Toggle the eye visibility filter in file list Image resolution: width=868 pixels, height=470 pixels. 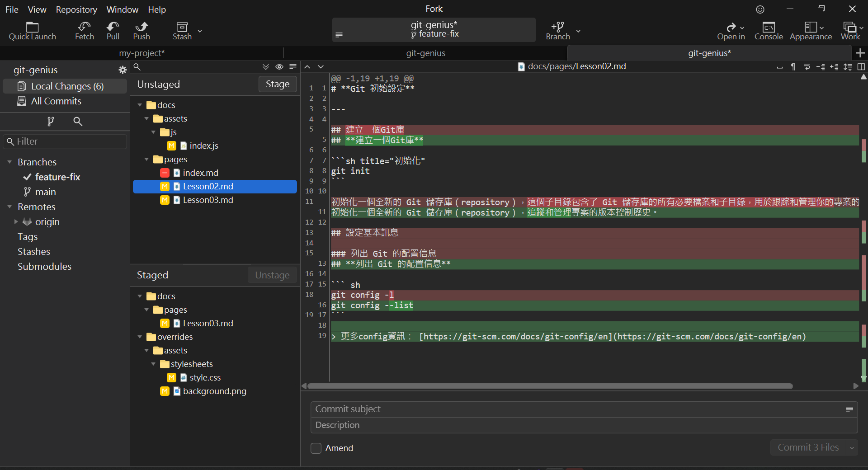pyautogui.click(x=279, y=67)
